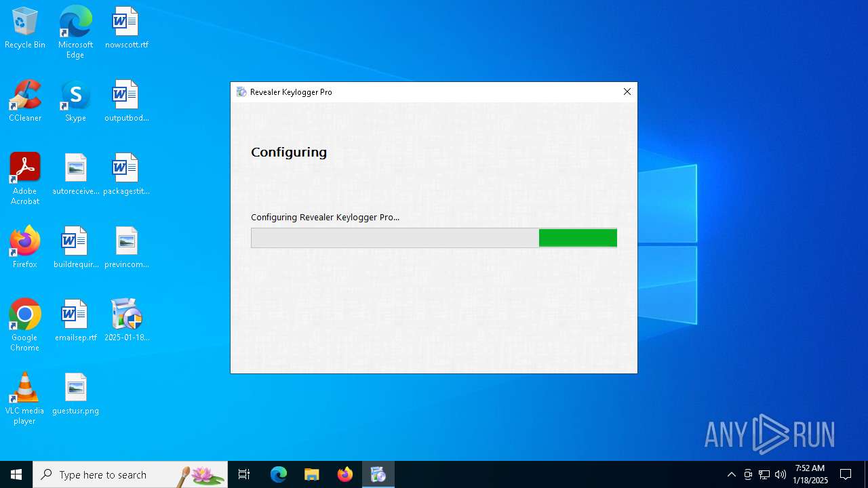Click the 'Configuring' heading text
This screenshot has height=488, width=868.
[289, 152]
